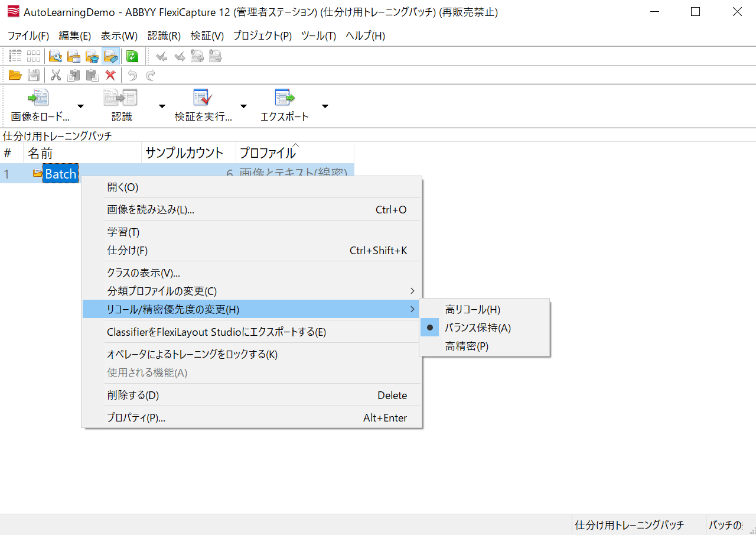This screenshot has height=535, width=756.
Task: Click the redo arrow icon
Action: click(151, 75)
